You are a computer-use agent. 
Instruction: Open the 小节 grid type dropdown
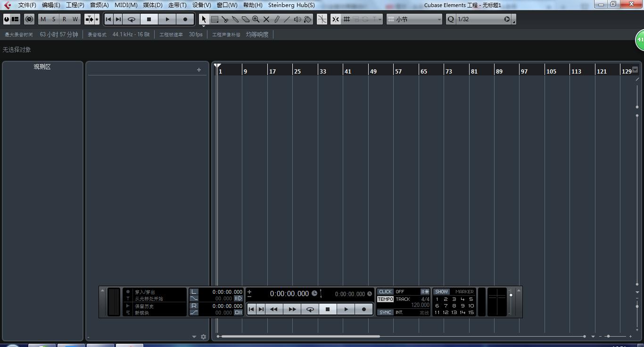[x=414, y=19]
